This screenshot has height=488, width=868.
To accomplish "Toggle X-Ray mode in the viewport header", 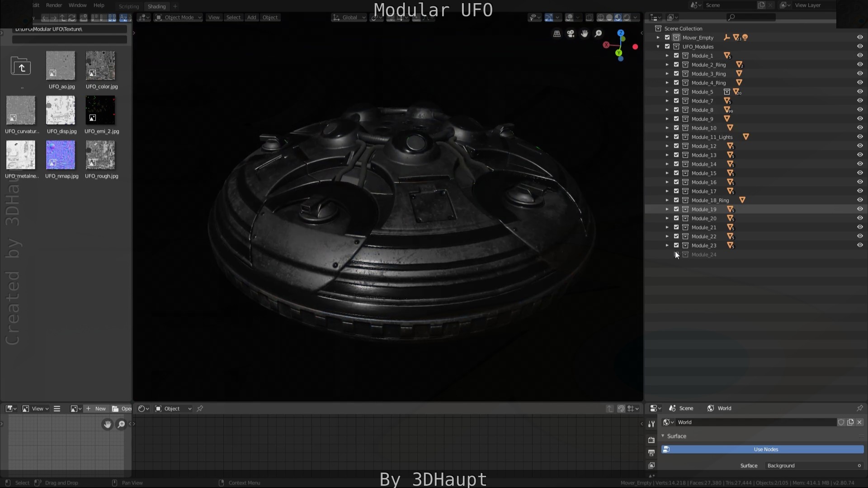I will click(x=589, y=17).
